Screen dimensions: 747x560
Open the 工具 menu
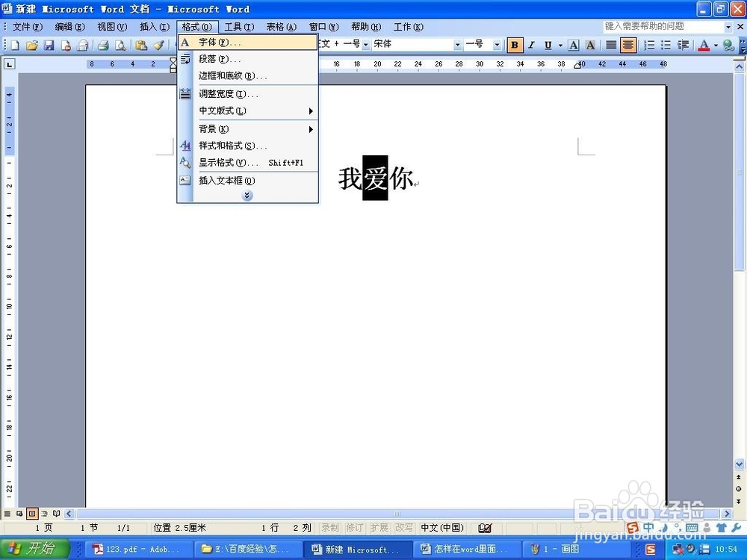pyautogui.click(x=238, y=27)
